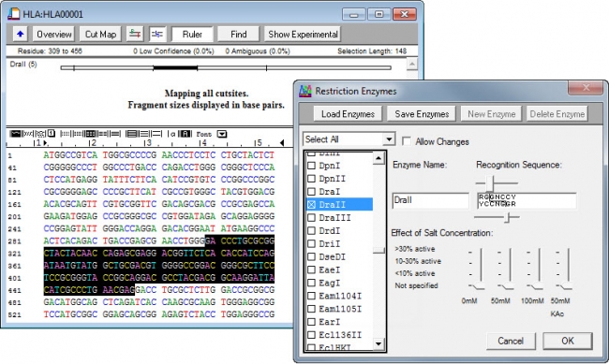Select the pressed grid column-grouping icon
The image size is (609, 364).
click(x=90, y=134)
